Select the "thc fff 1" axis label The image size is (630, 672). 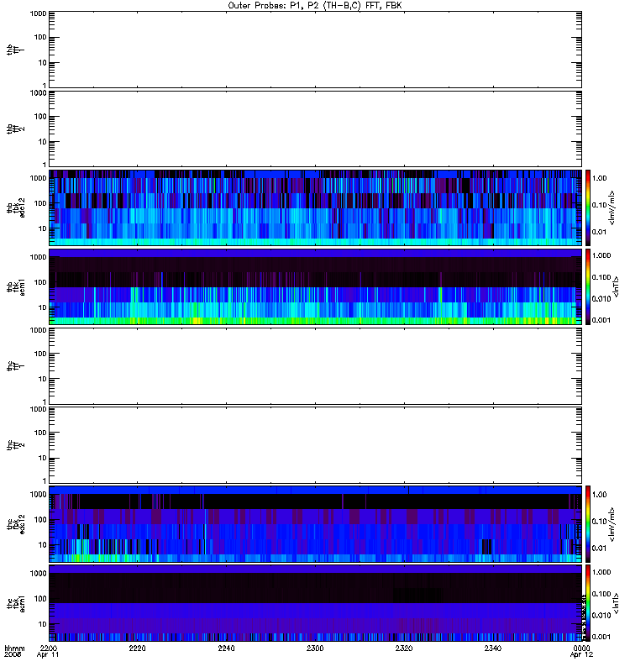pos(15,366)
